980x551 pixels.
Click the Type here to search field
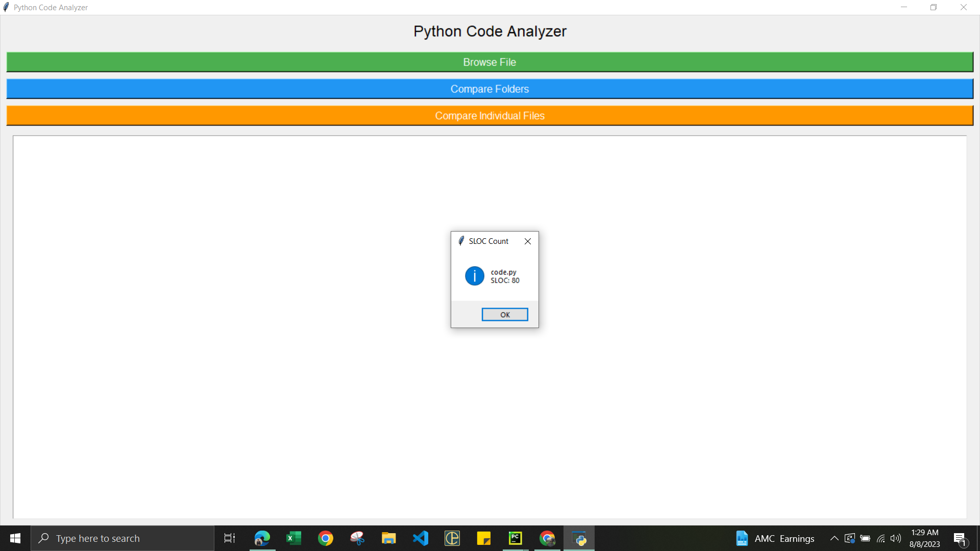(x=122, y=538)
